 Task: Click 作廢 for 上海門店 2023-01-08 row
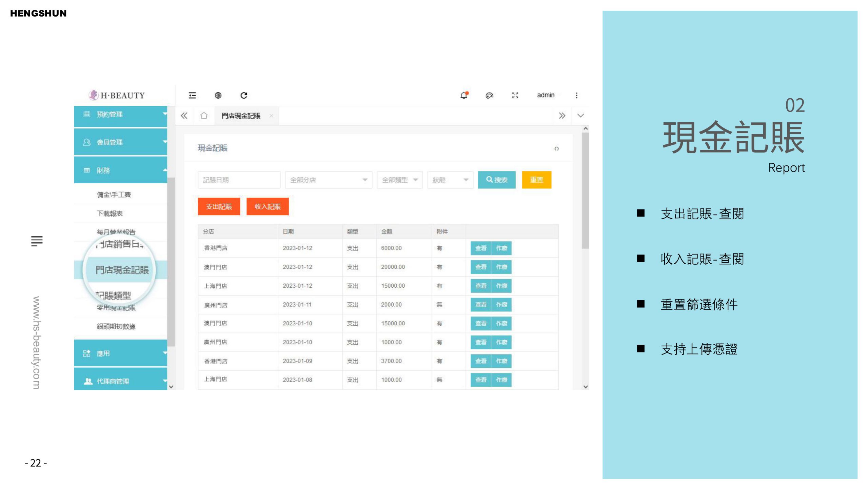coord(501,380)
